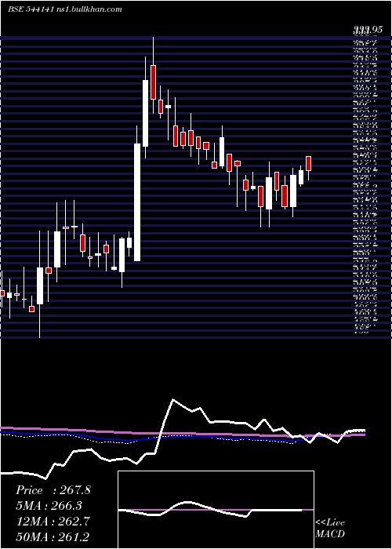Click the '<<Live MACD' label
This screenshot has height=549, width=392.
[330, 529]
